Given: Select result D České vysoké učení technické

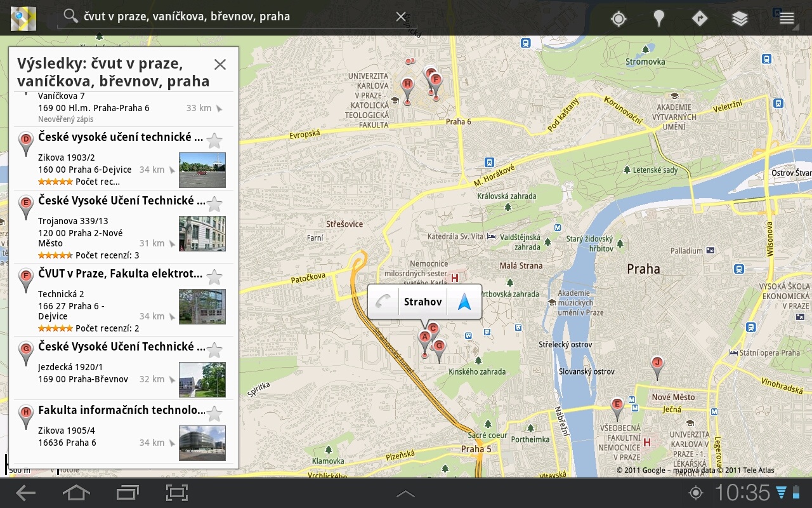Looking at the screenshot, I should coord(124,159).
